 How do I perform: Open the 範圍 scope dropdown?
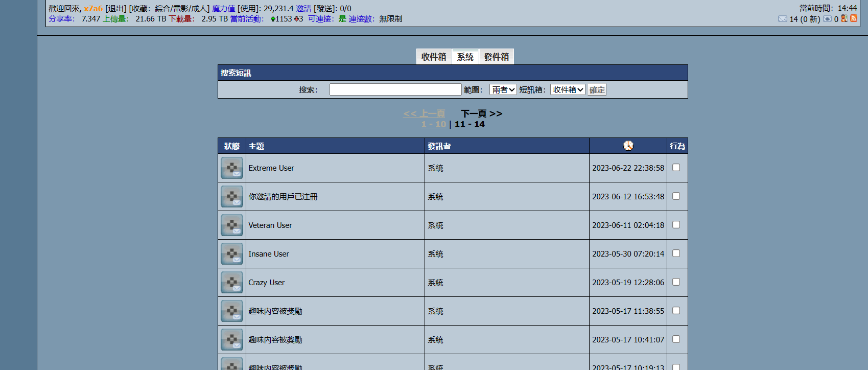coord(503,90)
